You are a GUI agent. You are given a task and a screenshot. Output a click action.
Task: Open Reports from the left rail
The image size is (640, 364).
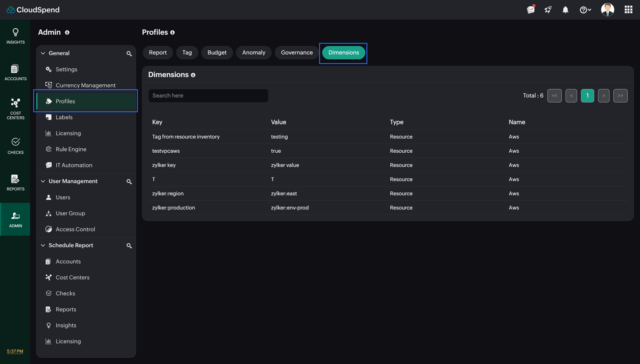pyautogui.click(x=15, y=182)
